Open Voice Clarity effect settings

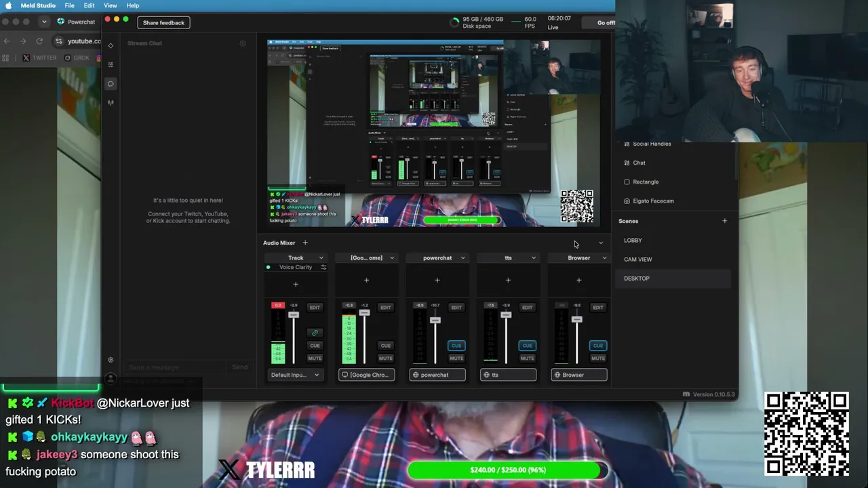coord(323,267)
